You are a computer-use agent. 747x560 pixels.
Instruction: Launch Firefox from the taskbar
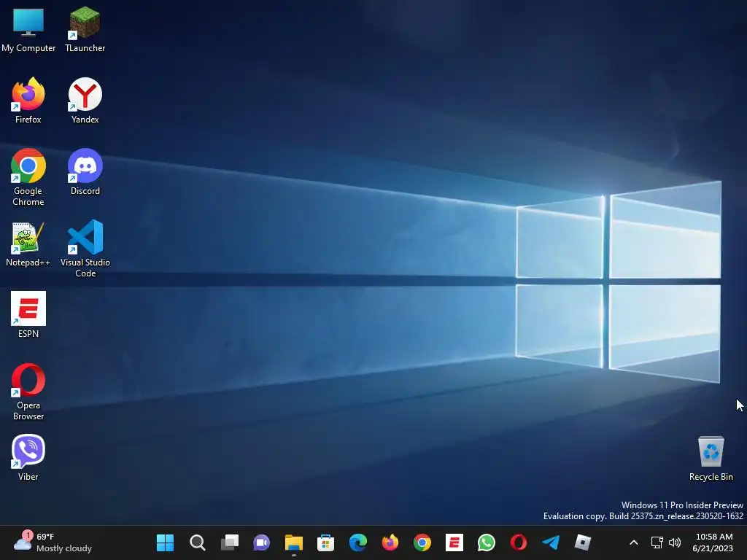point(390,542)
